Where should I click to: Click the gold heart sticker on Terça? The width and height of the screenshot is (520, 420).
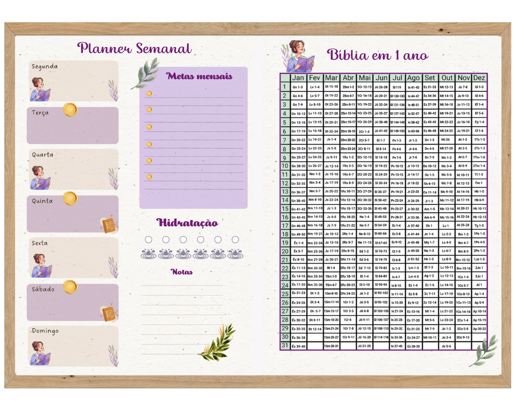tap(70, 110)
